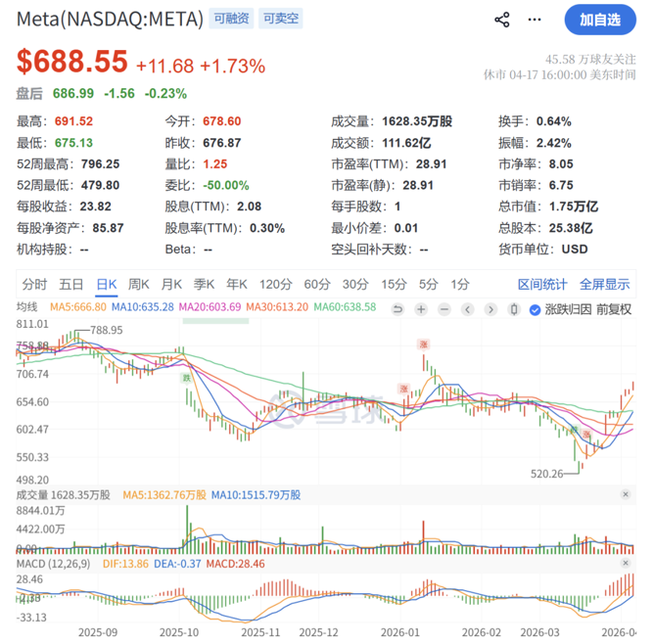Open the 前复权 adjustment dropdown
This screenshot has height=644, width=653.
coord(613,309)
